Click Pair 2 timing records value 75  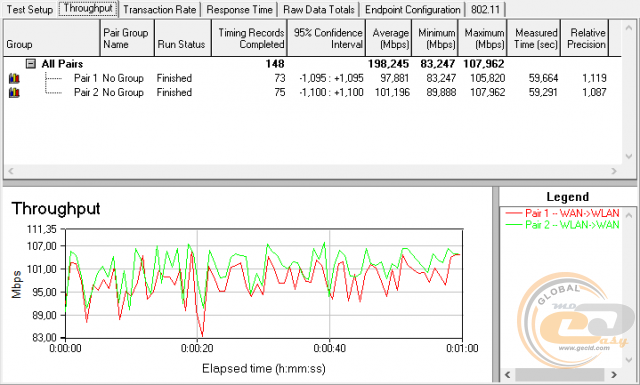[x=280, y=93]
